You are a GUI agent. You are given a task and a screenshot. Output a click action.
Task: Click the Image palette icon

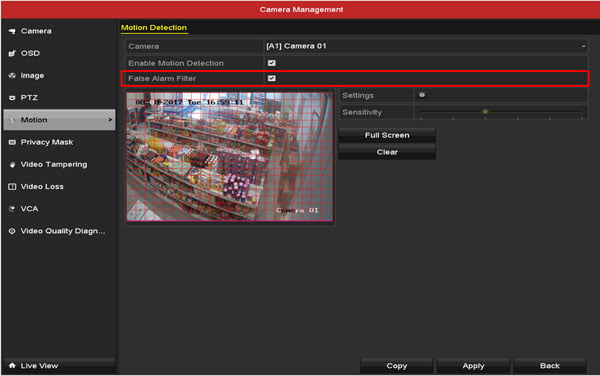point(12,75)
